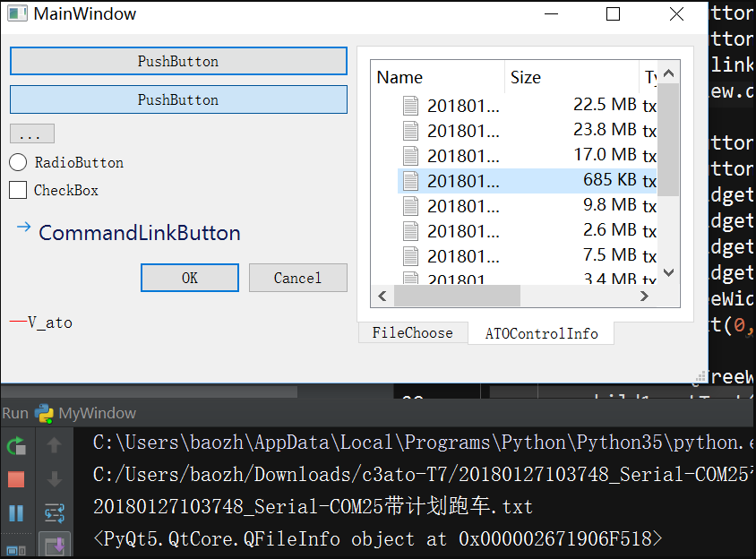The height and width of the screenshot is (559, 756).
Task: Click the "..." browse button
Action: coord(31,133)
